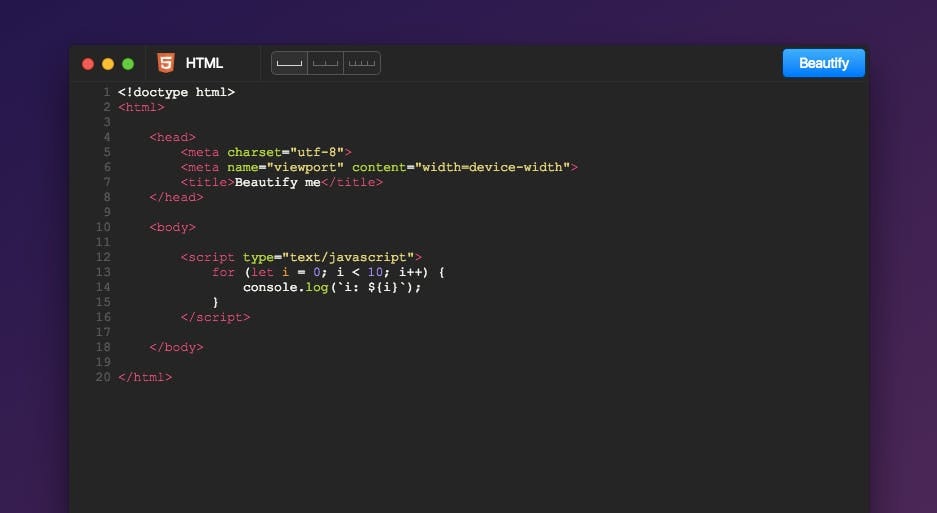Click the opening <body> tag
This screenshot has height=513, width=937.
pos(172,227)
